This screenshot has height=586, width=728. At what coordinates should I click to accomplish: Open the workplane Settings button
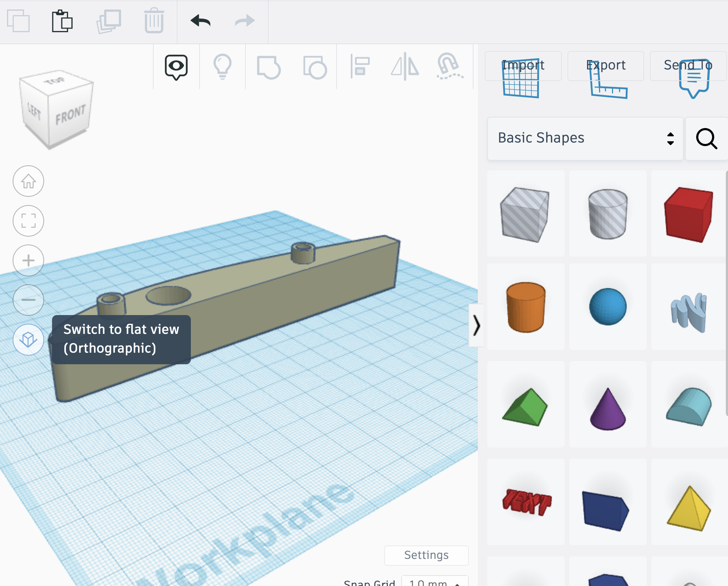pos(427,555)
